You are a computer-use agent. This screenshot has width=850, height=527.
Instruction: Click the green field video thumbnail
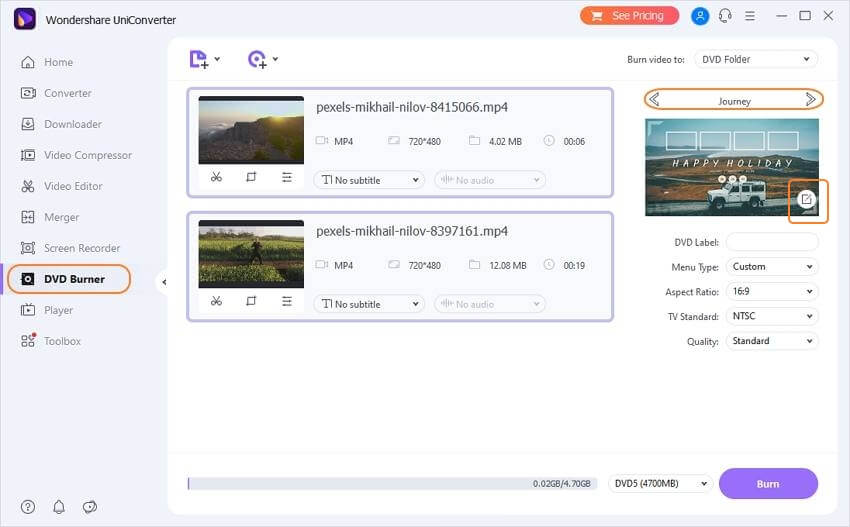coord(251,254)
